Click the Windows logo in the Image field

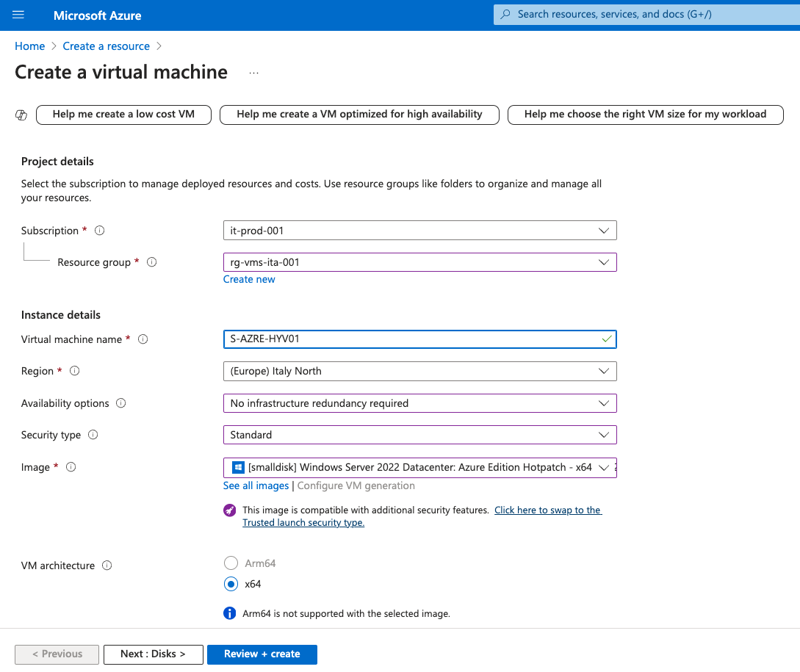pyautogui.click(x=237, y=467)
